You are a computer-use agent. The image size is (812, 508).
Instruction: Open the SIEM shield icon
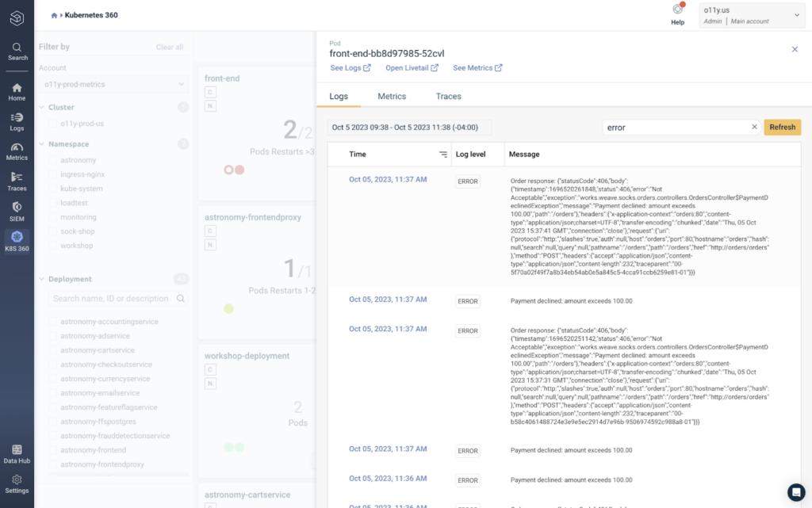pos(17,212)
